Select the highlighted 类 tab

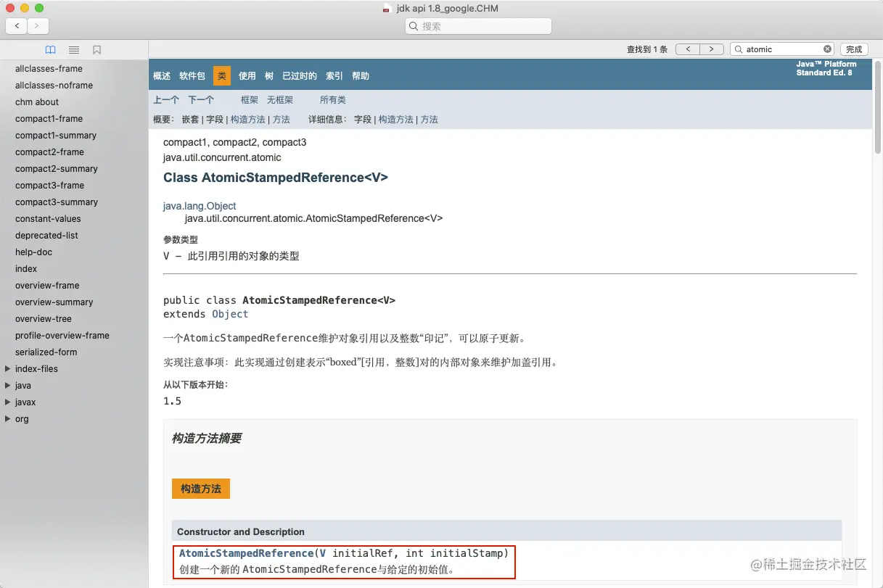(x=222, y=76)
